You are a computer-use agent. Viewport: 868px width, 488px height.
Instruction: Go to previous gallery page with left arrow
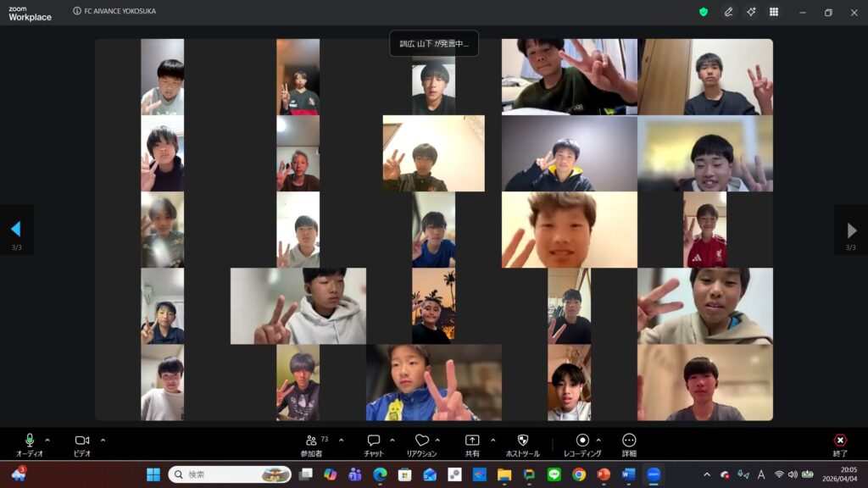15,230
